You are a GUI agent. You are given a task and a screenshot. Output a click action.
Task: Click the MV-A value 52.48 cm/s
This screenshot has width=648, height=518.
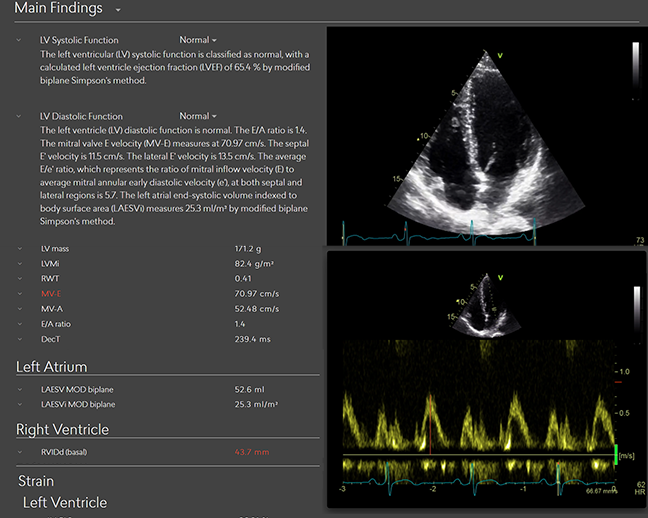[257, 309]
